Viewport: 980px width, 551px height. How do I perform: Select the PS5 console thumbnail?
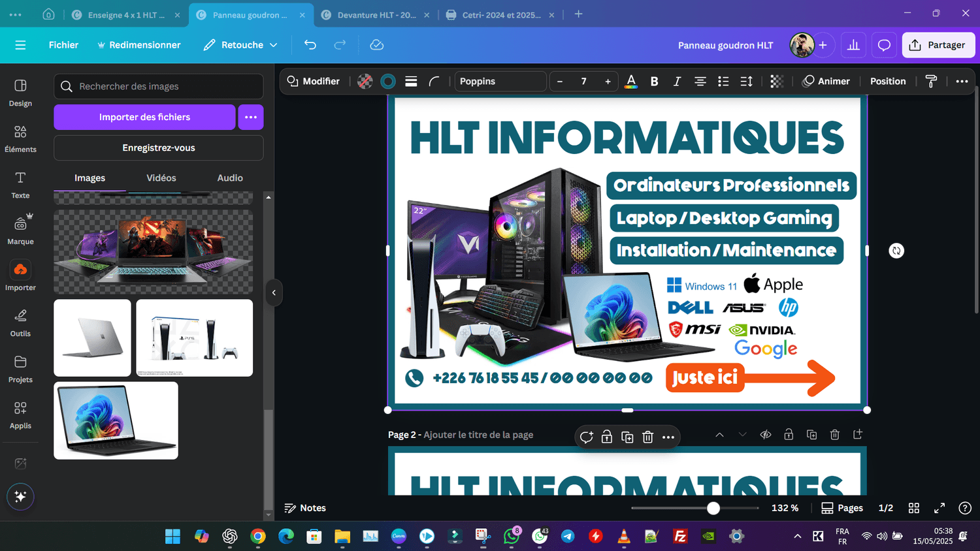click(x=195, y=338)
